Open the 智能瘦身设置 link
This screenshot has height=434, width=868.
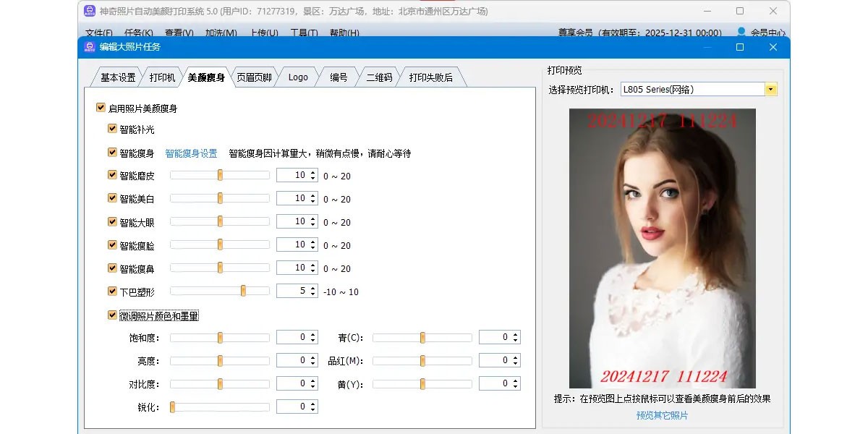coord(191,153)
